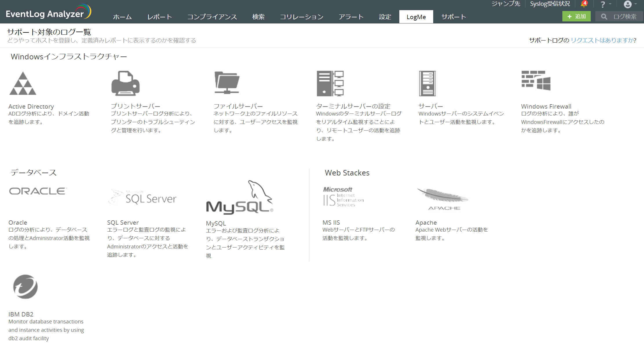Click the Terminal Server settings icon
644x346 pixels.
pos(330,83)
